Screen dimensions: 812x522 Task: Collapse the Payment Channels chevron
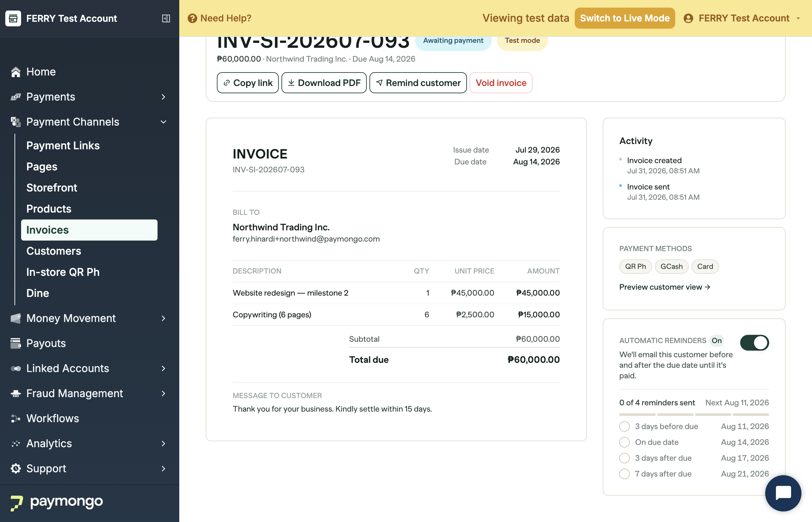point(163,122)
